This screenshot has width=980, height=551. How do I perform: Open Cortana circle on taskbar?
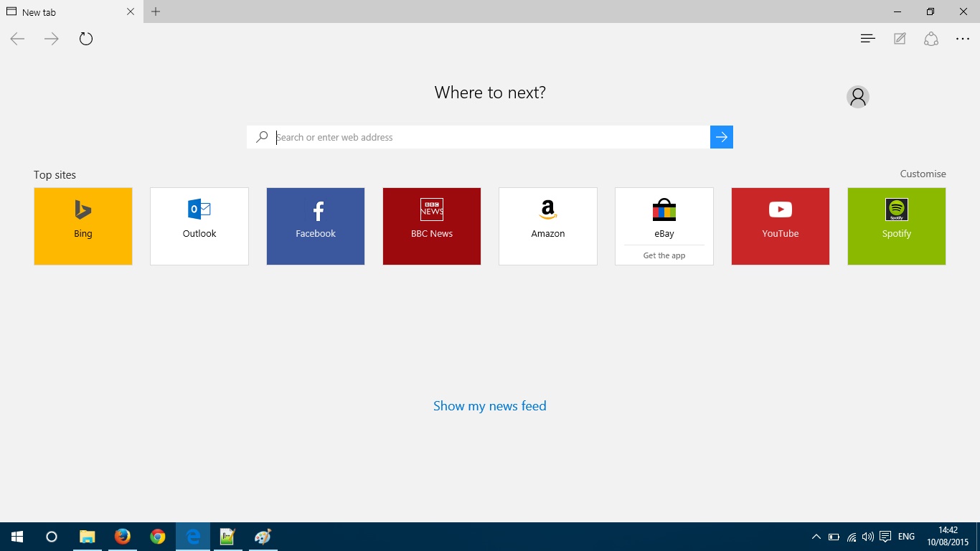tap(52, 537)
